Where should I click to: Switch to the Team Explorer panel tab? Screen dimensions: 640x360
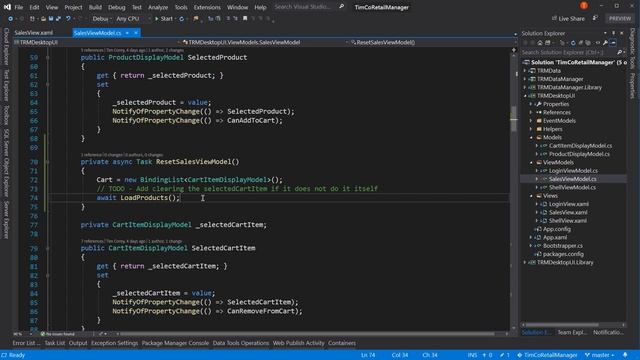coord(572,332)
